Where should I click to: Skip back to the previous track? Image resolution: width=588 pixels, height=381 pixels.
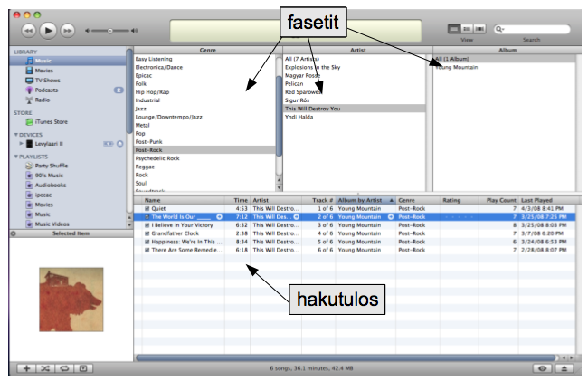[29, 31]
